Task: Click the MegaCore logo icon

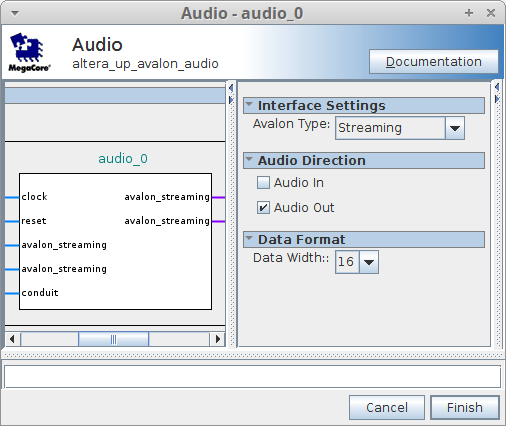Action: (29, 52)
